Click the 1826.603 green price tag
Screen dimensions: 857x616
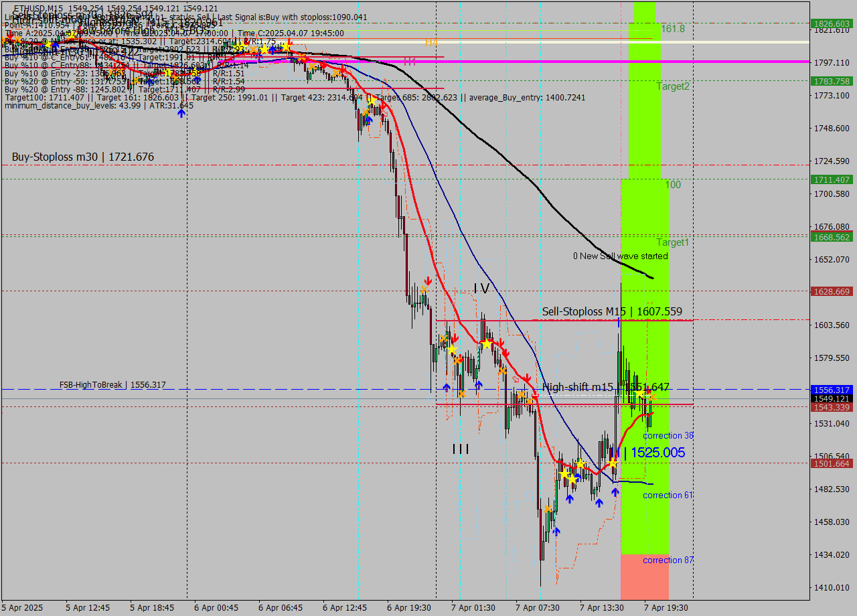coord(832,23)
